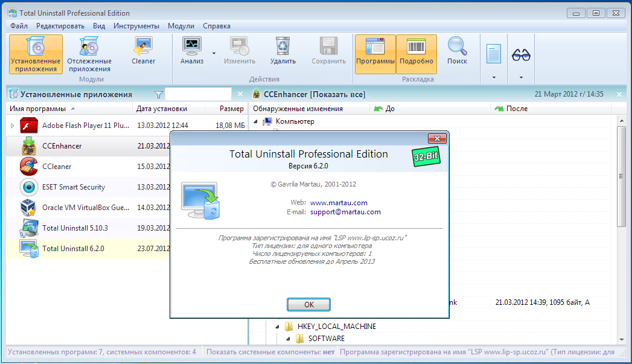The width and height of the screenshot is (632, 364).
Task: Sort by Размер column header
Action: click(x=226, y=109)
